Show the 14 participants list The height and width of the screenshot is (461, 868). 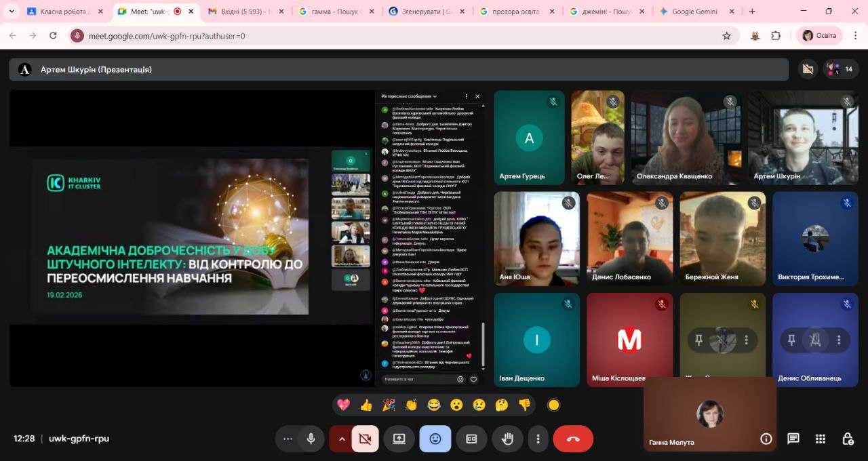click(x=841, y=69)
